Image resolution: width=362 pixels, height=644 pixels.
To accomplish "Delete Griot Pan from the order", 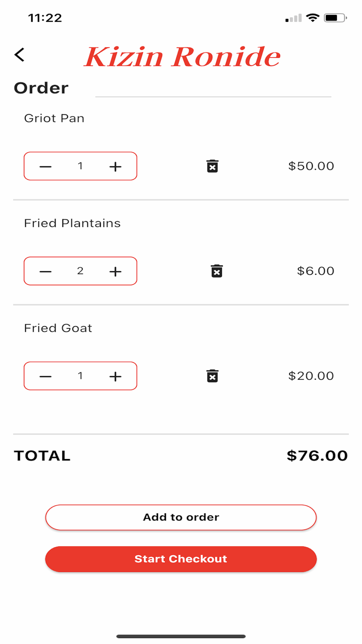I will pyautogui.click(x=212, y=166).
